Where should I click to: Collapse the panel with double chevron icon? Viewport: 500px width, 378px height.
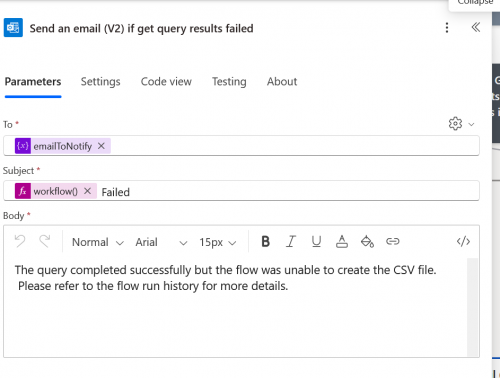pos(476,27)
